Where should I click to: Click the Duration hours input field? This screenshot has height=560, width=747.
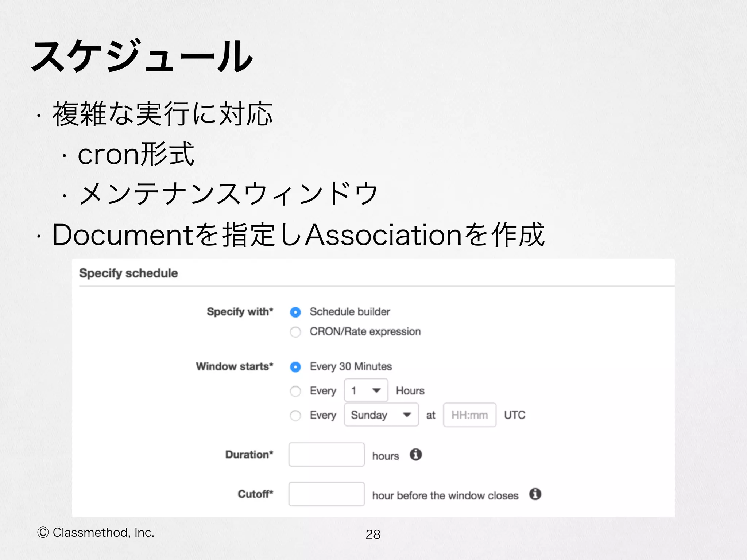click(326, 454)
